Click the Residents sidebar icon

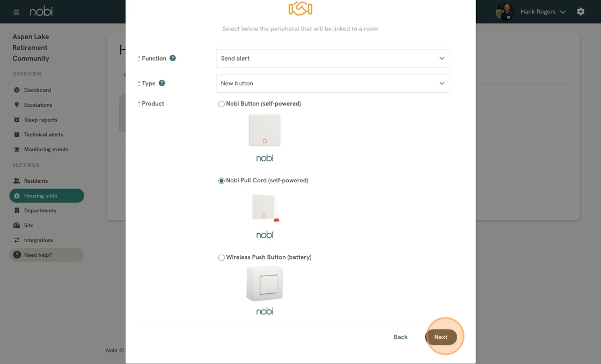click(17, 181)
